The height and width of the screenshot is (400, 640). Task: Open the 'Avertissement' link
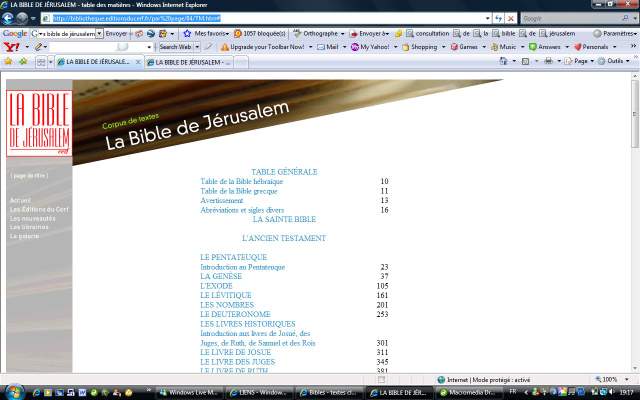[x=222, y=200]
